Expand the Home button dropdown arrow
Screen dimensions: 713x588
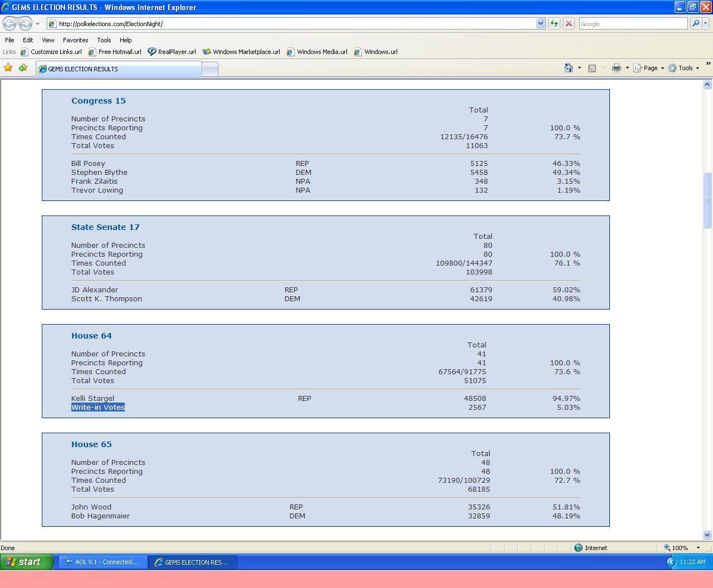click(x=579, y=68)
